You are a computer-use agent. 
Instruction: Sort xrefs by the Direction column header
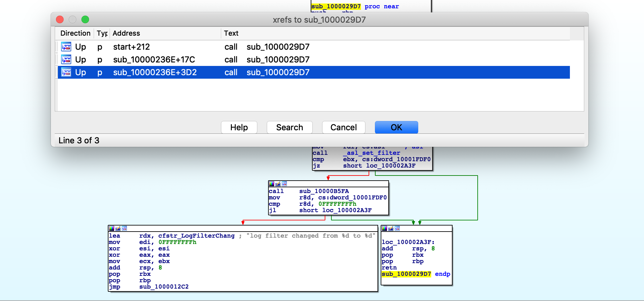click(75, 33)
